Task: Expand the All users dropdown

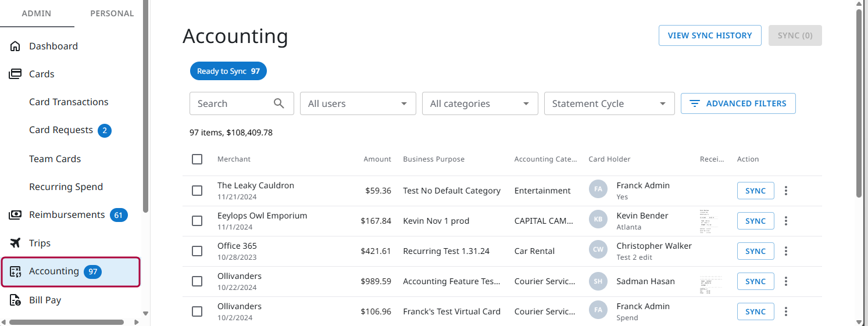Action: coord(358,103)
